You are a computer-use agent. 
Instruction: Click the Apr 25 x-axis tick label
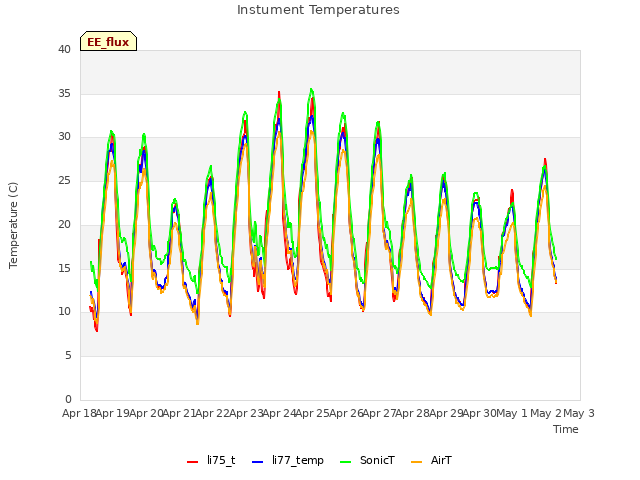click(x=313, y=413)
